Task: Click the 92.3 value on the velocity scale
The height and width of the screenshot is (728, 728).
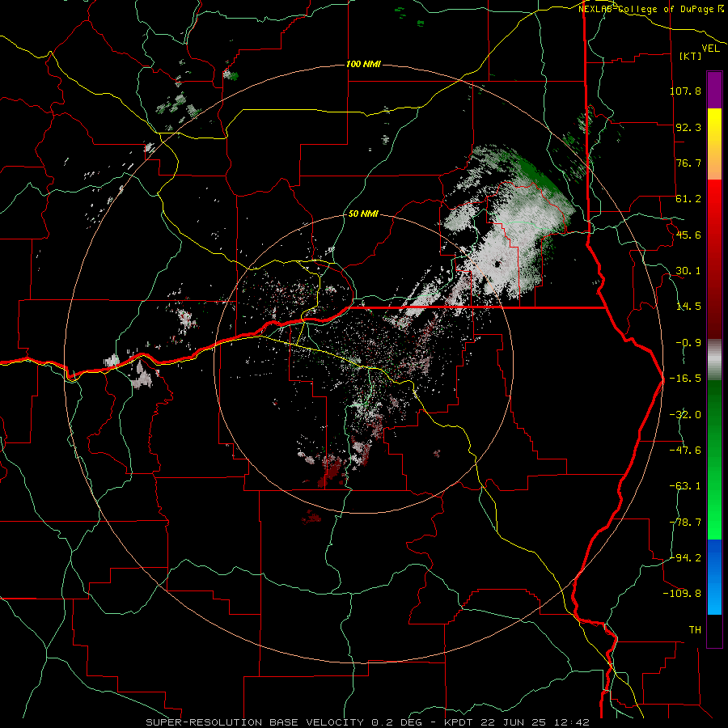Action: (x=688, y=127)
